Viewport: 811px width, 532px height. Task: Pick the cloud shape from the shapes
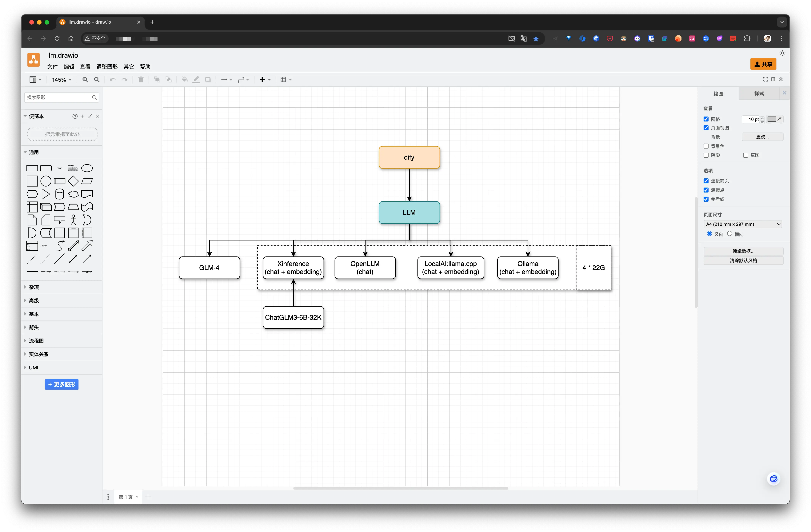(x=73, y=194)
